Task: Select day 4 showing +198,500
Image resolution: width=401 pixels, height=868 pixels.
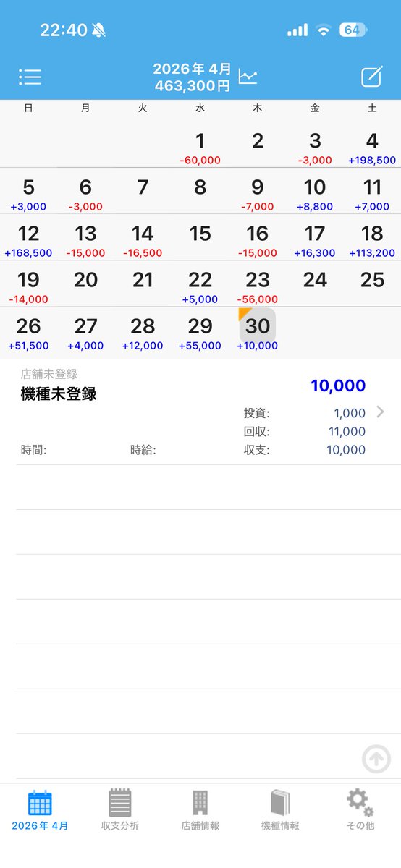Action: click(x=372, y=148)
